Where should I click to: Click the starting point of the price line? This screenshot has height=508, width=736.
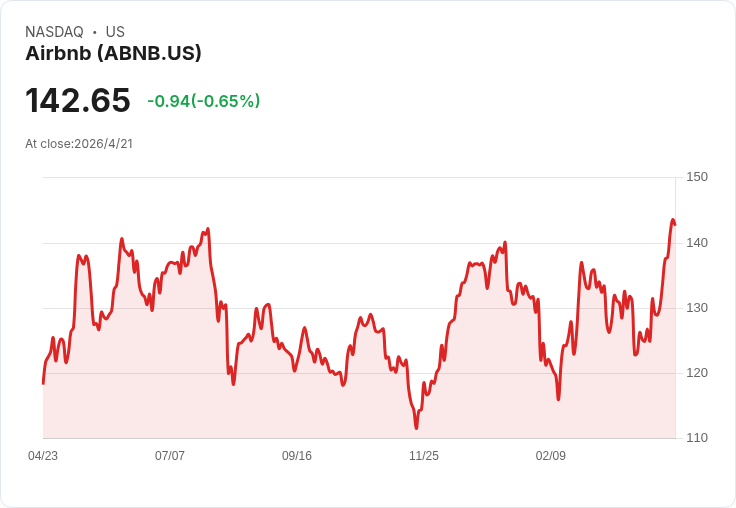tap(43, 383)
